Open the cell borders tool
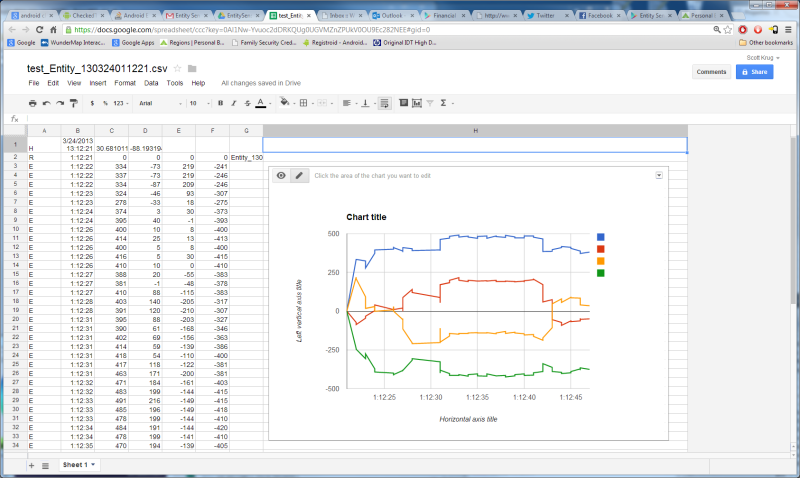 (x=304, y=103)
